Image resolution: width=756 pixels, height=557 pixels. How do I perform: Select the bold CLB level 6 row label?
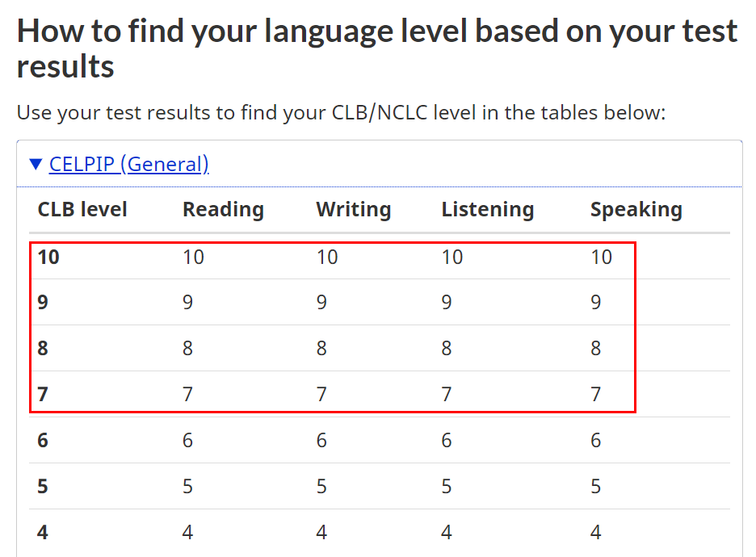[43, 441]
